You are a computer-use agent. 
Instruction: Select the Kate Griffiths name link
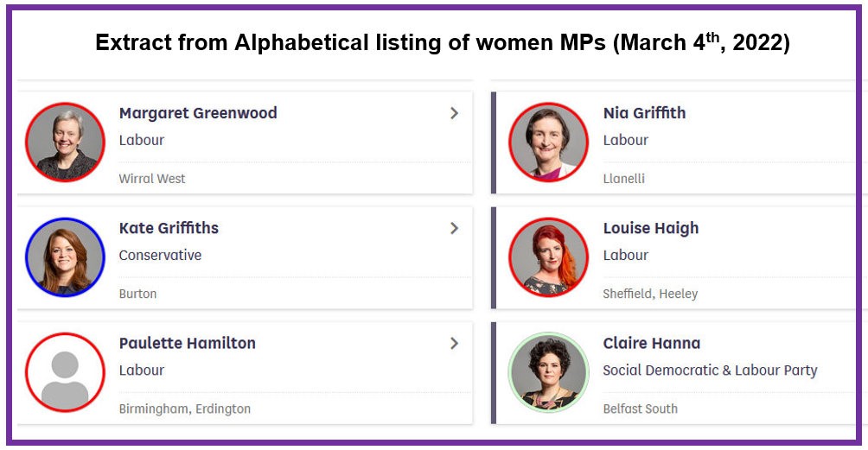[169, 228]
